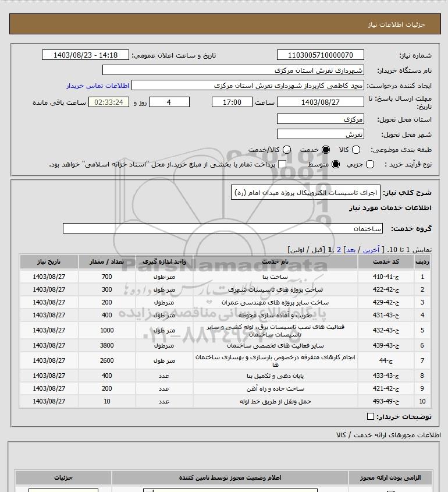Click the واحد اندازه گیری column header
Screen dimensions: 448x492
click(x=164, y=261)
